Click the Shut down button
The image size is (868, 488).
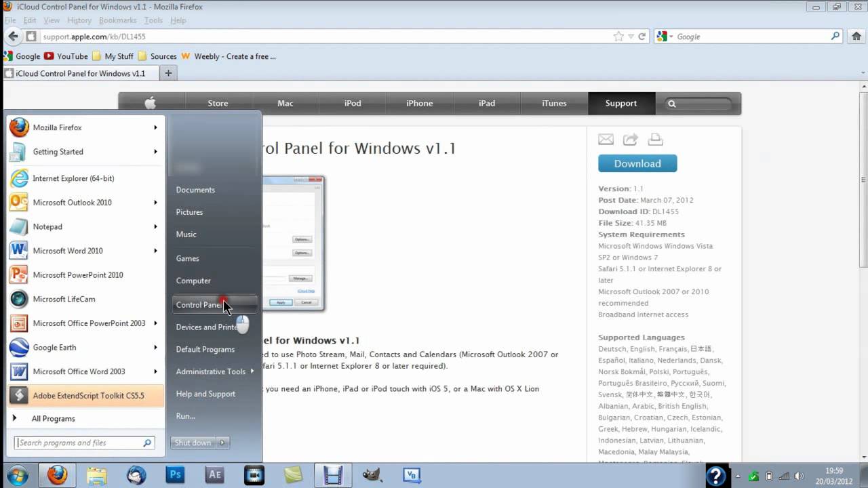pos(193,443)
